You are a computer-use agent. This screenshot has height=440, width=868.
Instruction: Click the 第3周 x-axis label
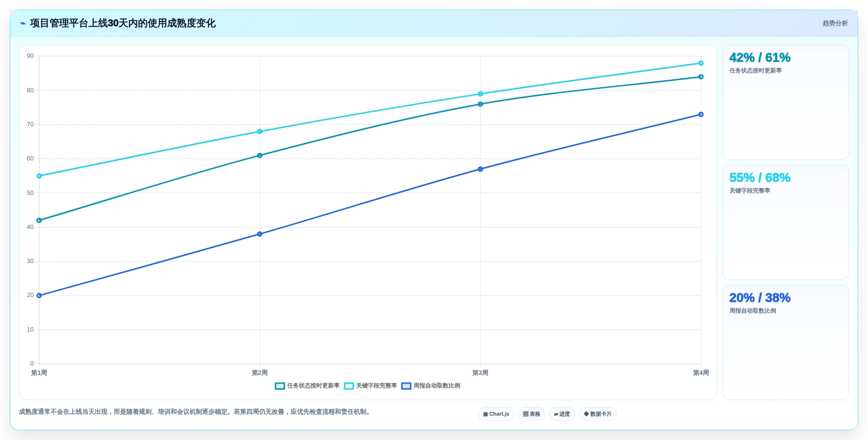[x=480, y=373]
